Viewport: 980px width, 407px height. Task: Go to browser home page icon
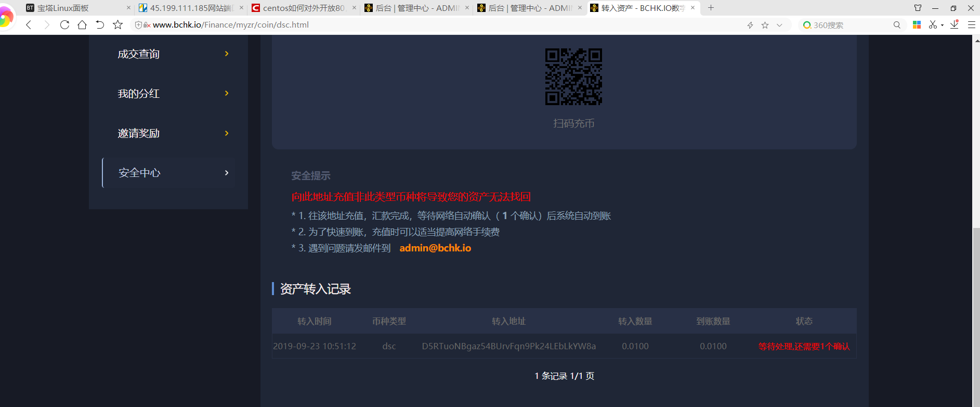[82, 24]
